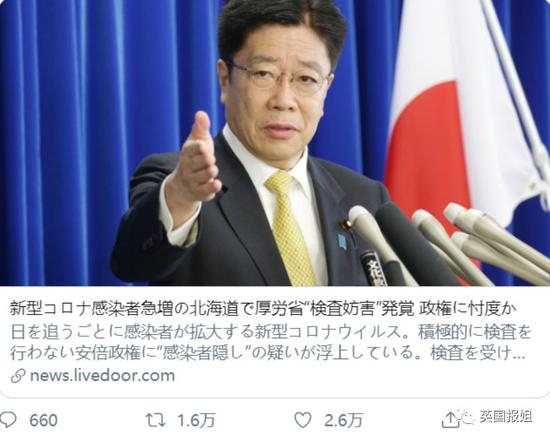This screenshot has width=550, height=440.
Task: Open the news.livedoor.com source link
Action: pyautogui.click(x=102, y=376)
